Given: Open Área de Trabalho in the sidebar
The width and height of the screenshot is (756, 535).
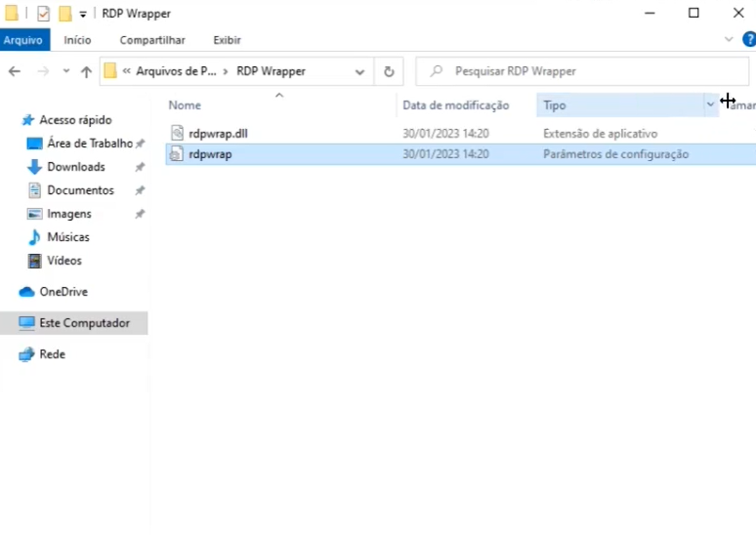Looking at the screenshot, I should pyautogui.click(x=90, y=144).
